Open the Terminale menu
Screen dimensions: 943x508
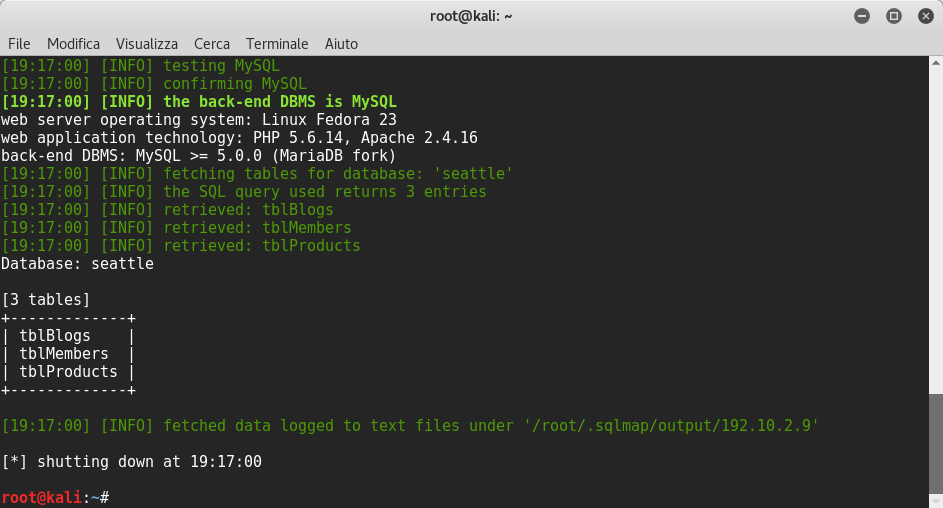tap(277, 44)
